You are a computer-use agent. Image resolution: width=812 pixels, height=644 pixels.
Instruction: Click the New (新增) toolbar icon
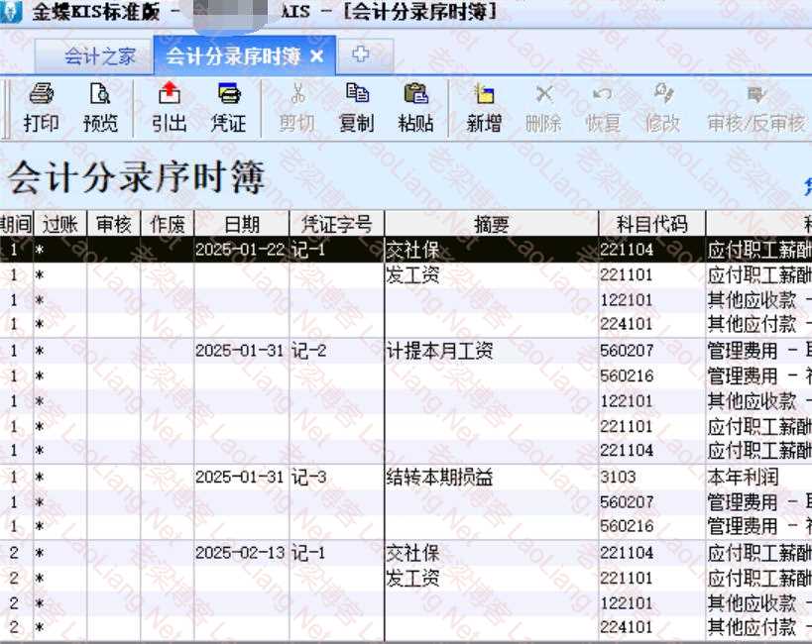point(484,108)
